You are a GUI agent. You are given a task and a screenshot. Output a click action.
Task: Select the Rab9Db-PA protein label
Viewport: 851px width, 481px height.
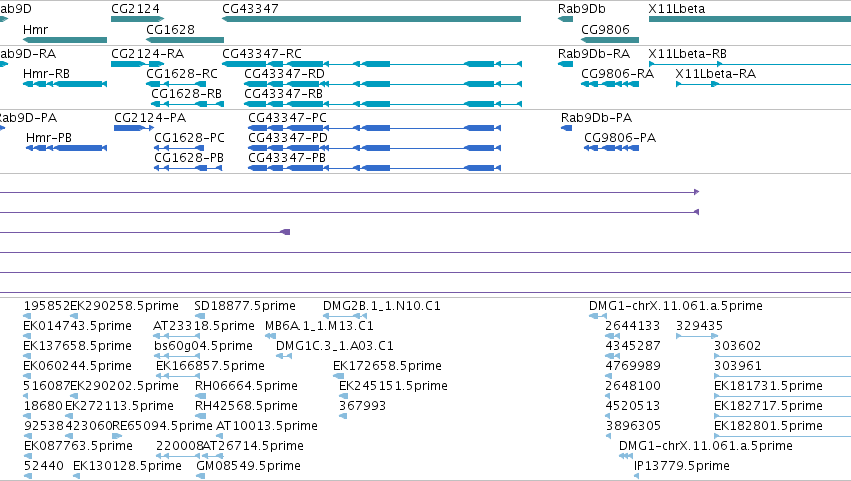point(596,118)
